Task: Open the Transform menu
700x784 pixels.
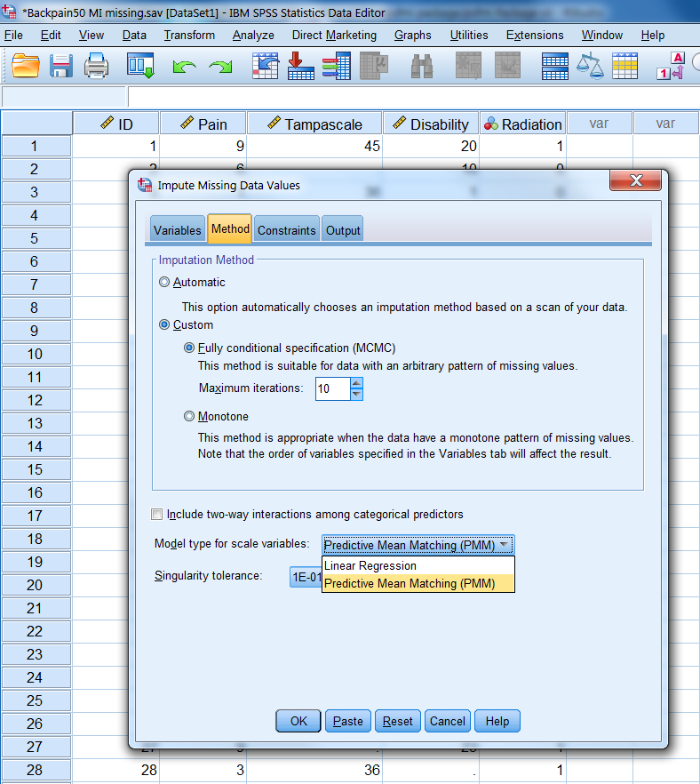Action: coord(189,35)
